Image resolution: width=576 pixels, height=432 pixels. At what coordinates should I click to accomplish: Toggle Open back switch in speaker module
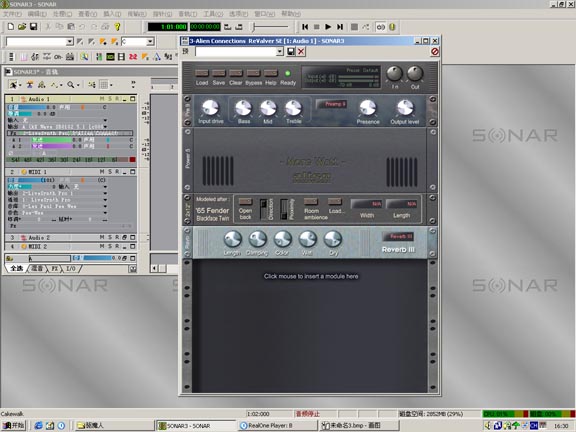point(245,202)
